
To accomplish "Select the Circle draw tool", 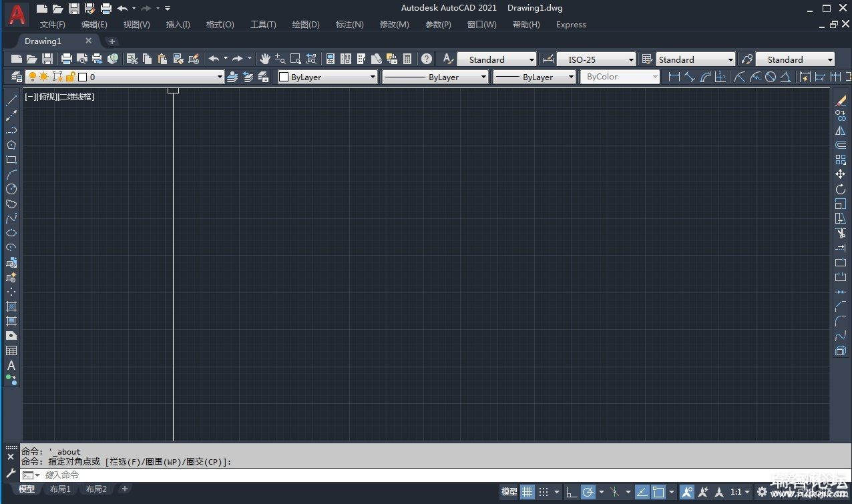I will click(x=11, y=189).
